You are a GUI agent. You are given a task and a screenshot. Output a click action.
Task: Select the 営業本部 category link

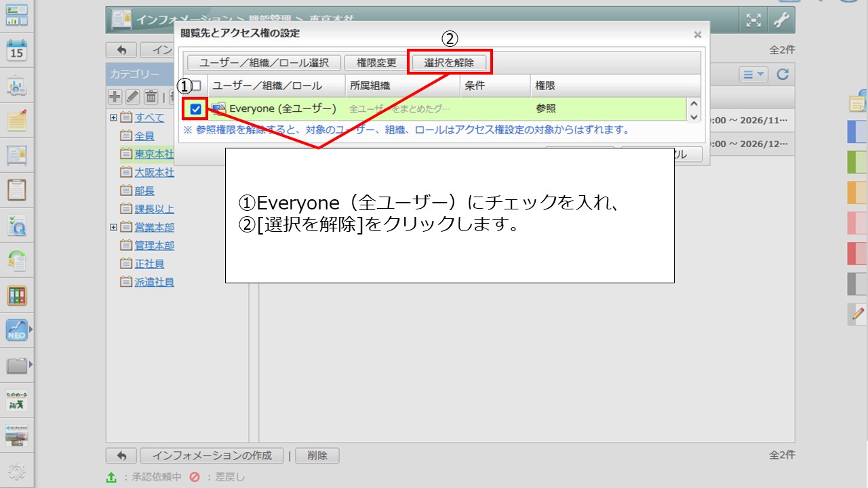click(x=155, y=227)
